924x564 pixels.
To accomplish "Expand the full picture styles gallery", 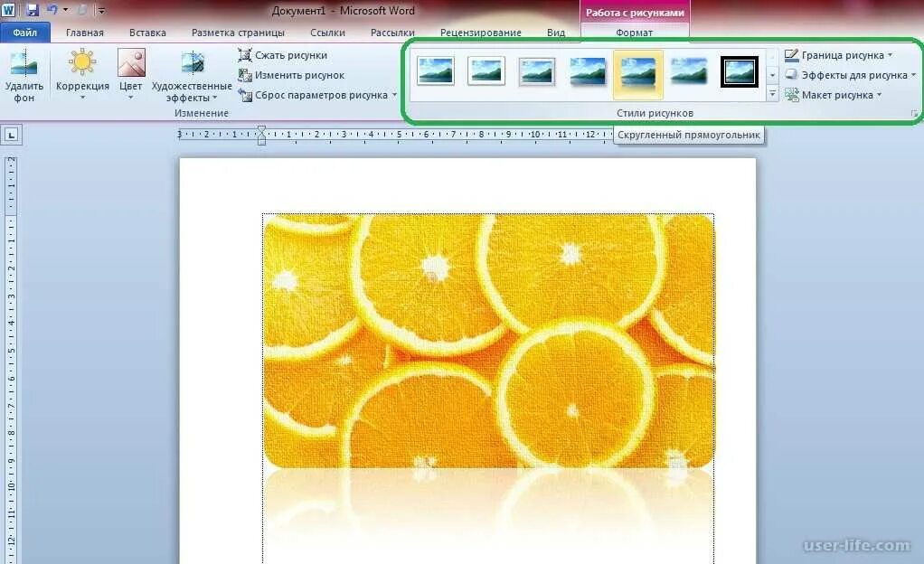I will pyautogui.click(x=772, y=94).
